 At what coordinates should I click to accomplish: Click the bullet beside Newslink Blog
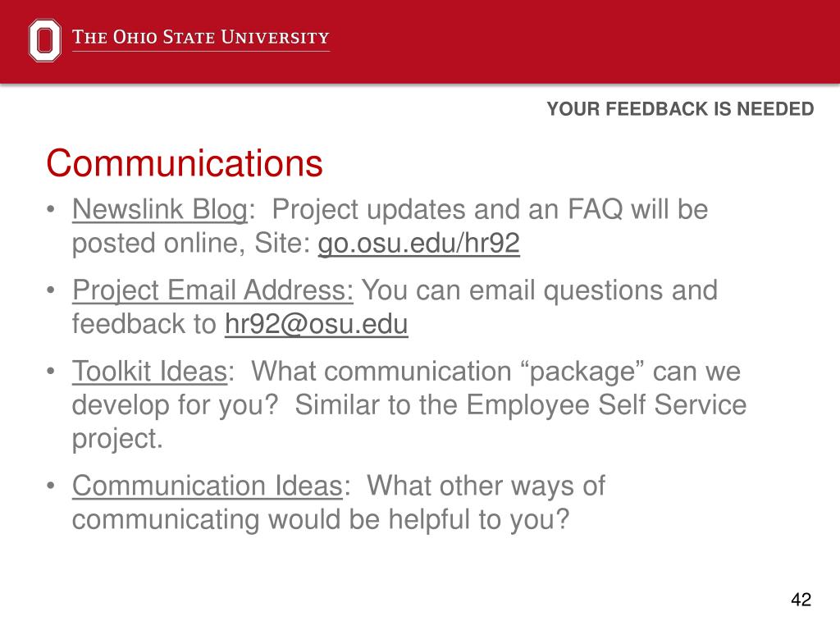pos(51,209)
